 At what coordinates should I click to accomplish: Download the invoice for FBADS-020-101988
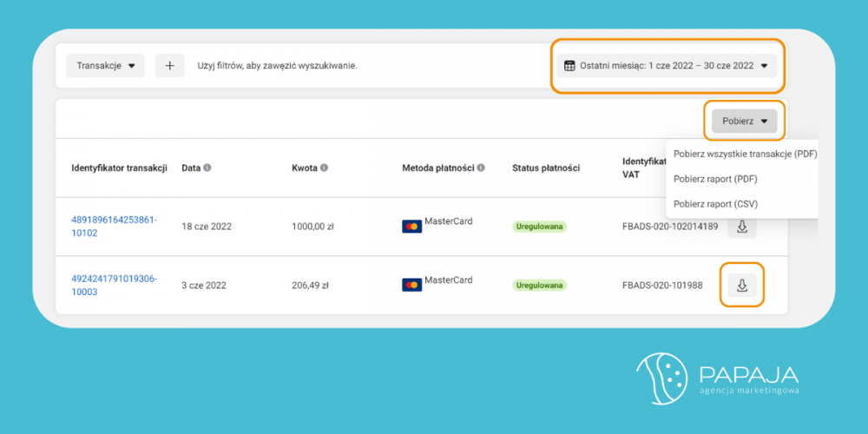[742, 285]
